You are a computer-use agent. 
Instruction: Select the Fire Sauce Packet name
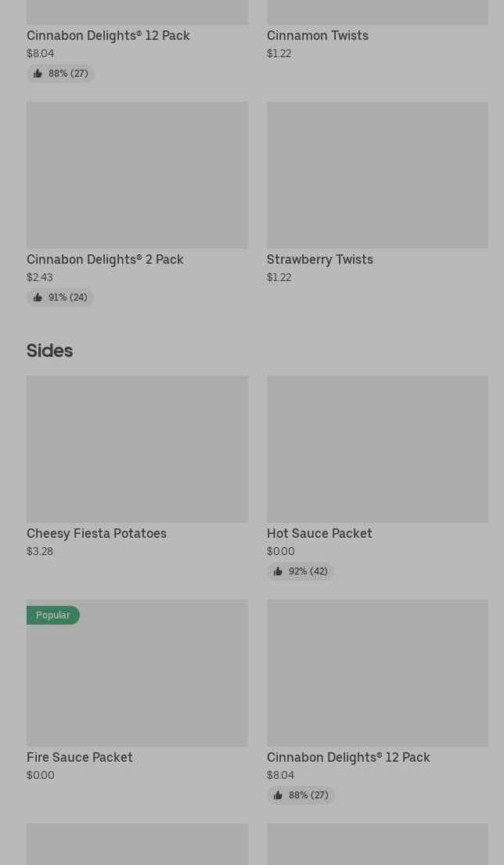click(80, 757)
